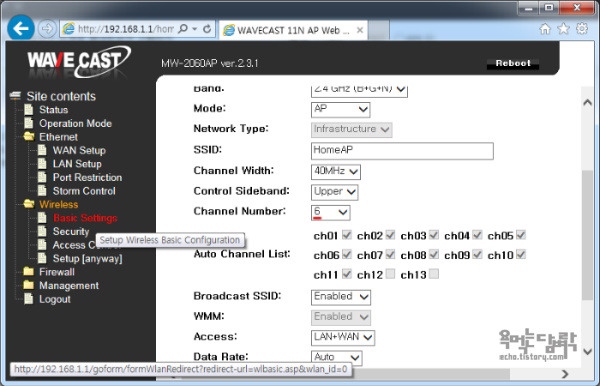Click the scroll down arrow
Viewport: 600px width, 386px height.
click(587, 352)
